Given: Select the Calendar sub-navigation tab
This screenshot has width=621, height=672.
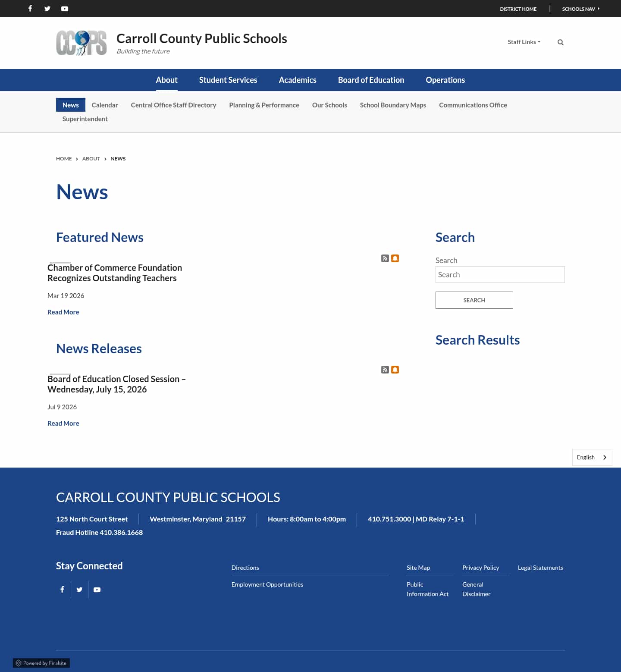Looking at the screenshot, I should pos(105,105).
